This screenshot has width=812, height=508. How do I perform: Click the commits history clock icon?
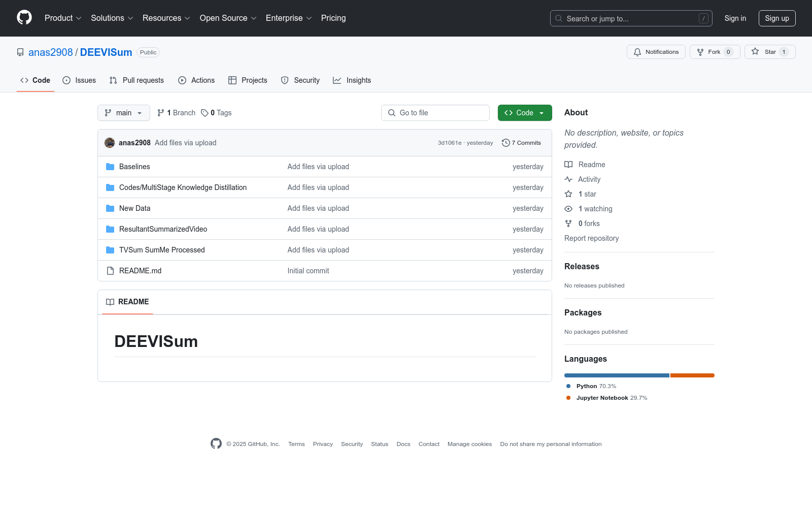click(x=505, y=143)
